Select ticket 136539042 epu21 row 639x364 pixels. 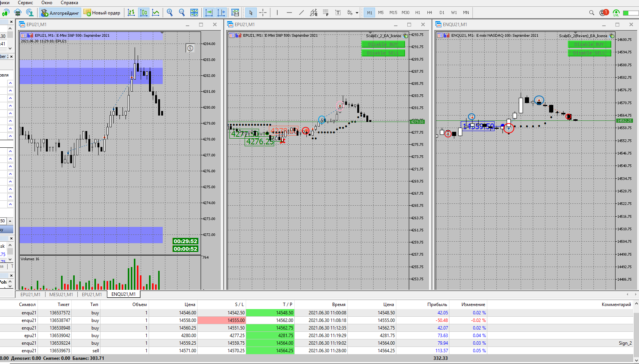(317, 336)
